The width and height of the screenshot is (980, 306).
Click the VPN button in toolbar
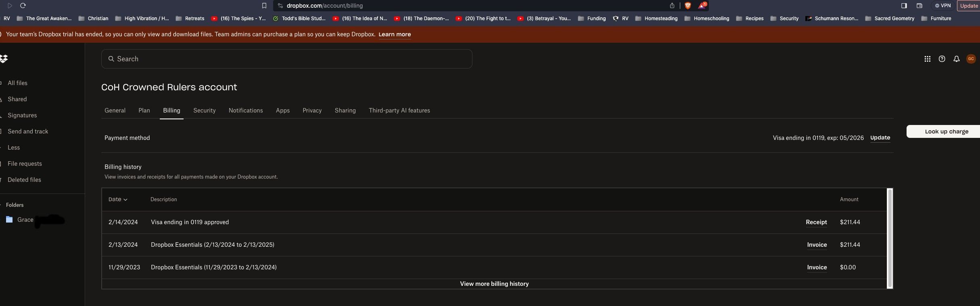tap(942, 6)
